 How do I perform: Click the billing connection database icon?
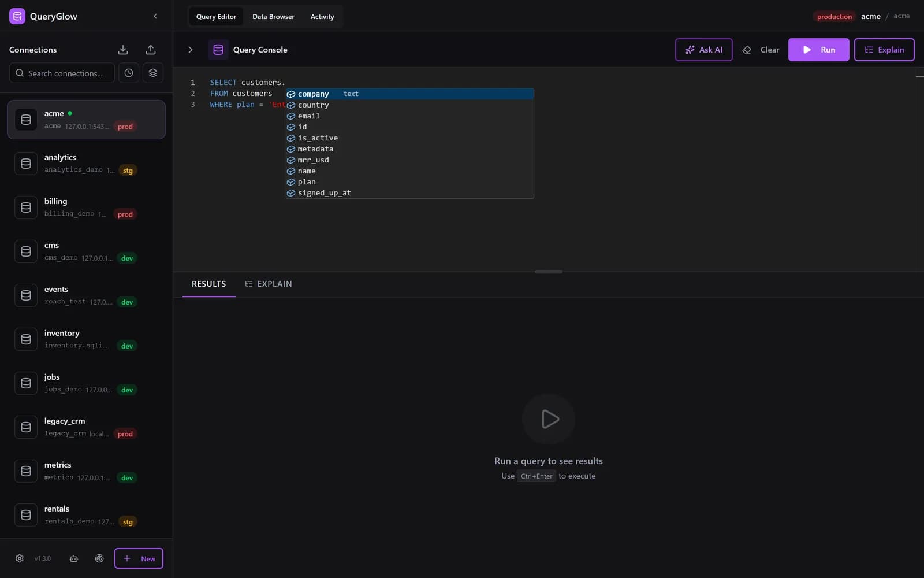click(26, 208)
